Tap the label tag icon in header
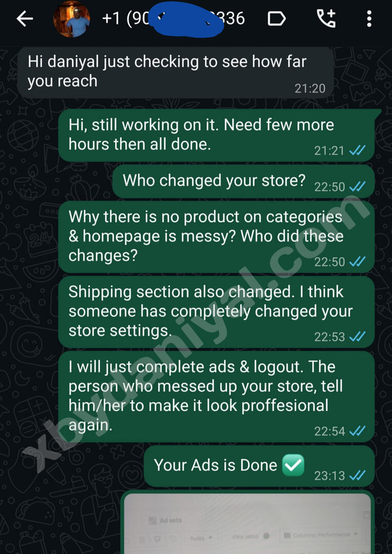Viewport: 392px width, 554px height. [276, 19]
